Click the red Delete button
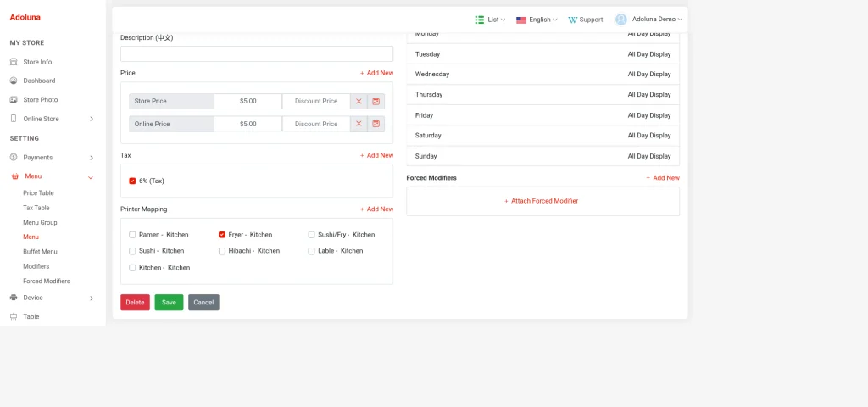 pyautogui.click(x=135, y=303)
